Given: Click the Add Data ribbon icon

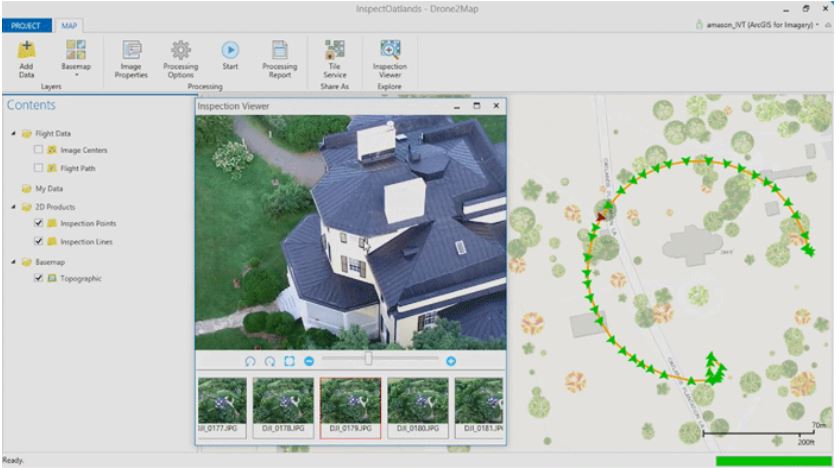Looking at the screenshot, I should 26,51.
